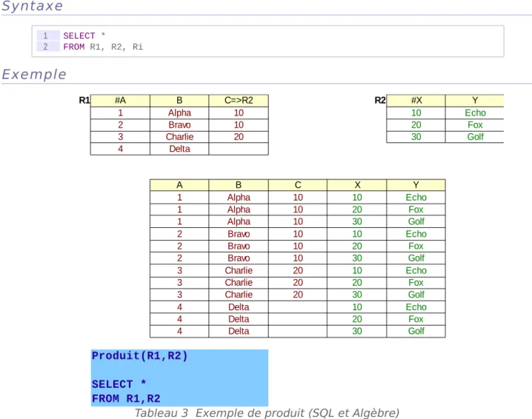Click the Produit(R1,R2) algebra expression
532x419 pixels.
[139, 355]
